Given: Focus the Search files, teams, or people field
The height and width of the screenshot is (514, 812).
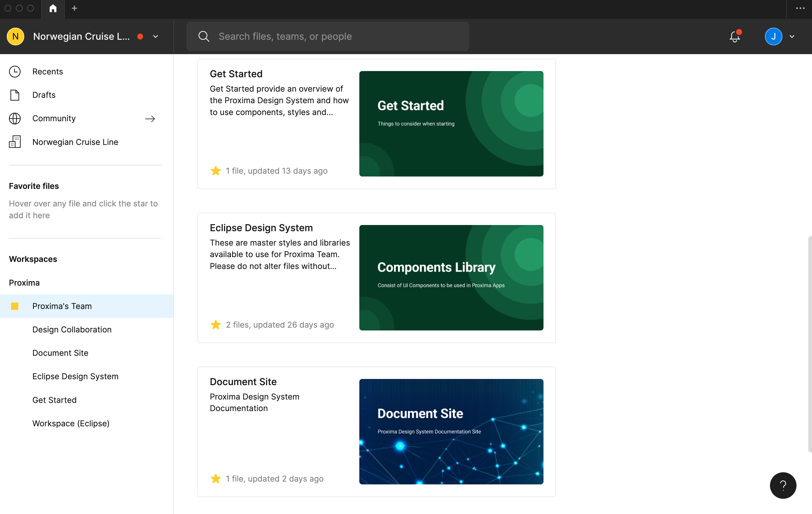Looking at the screenshot, I should tap(328, 36).
